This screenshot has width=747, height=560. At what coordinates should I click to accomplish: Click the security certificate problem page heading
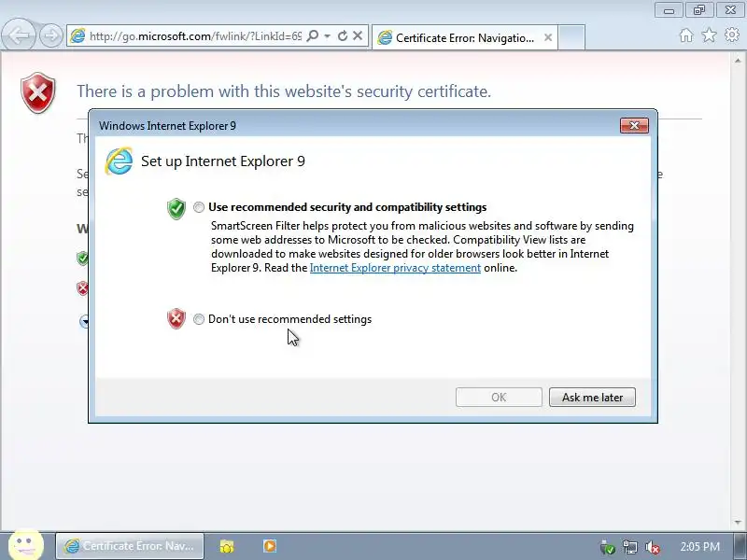[284, 91]
